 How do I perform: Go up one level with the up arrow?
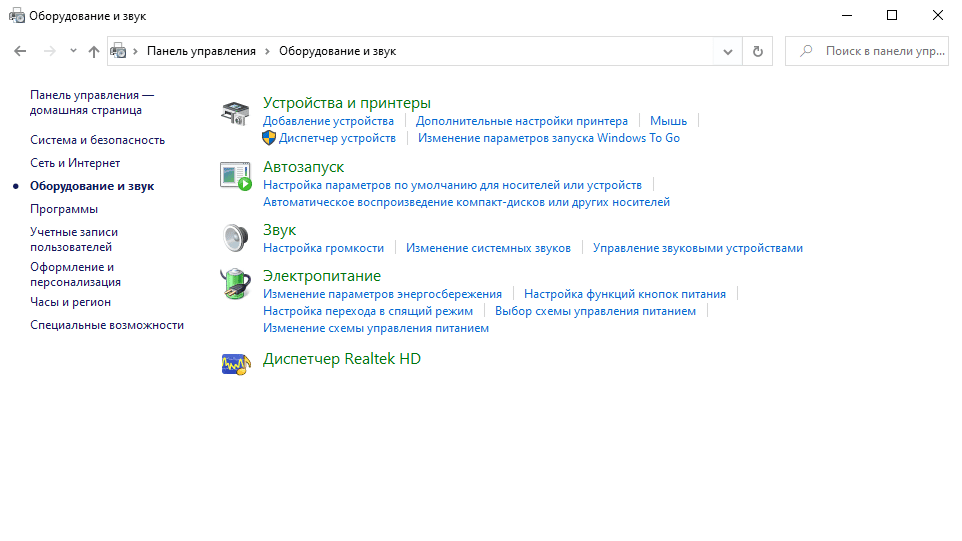[94, 51]
